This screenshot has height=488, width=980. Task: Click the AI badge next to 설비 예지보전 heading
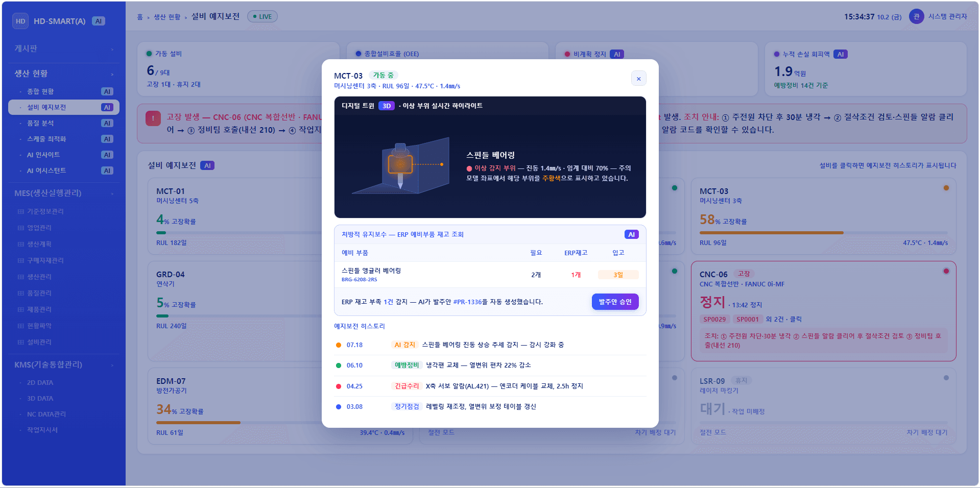point(207,165)
